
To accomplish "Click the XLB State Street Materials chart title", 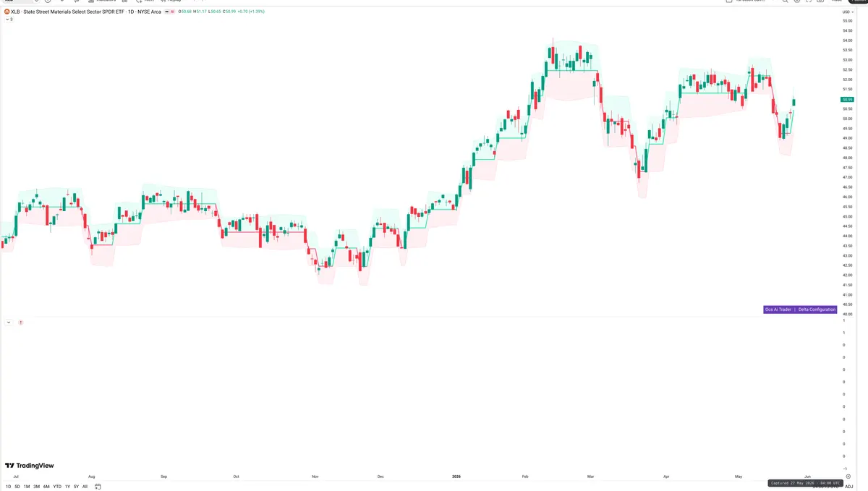I will click(x=86, y=12).
